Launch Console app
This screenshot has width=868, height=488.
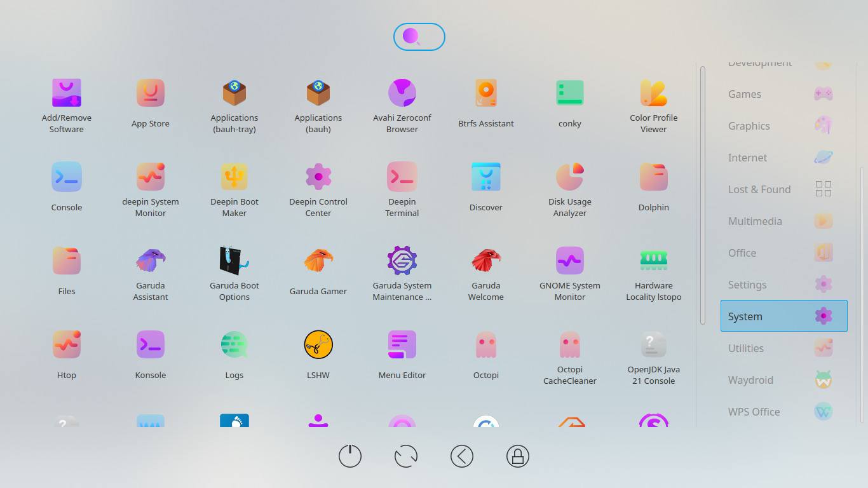[67, 189]
